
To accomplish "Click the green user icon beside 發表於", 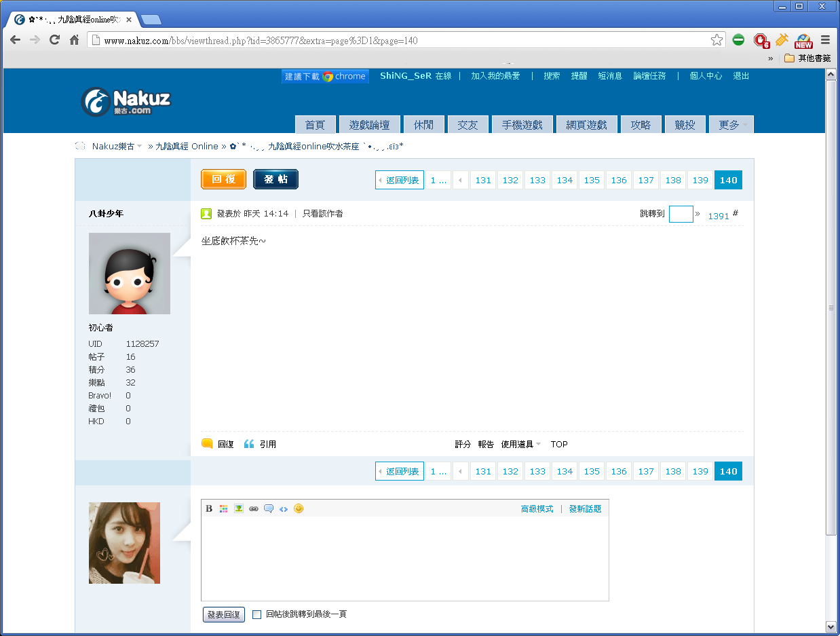I will coord(206,214).
